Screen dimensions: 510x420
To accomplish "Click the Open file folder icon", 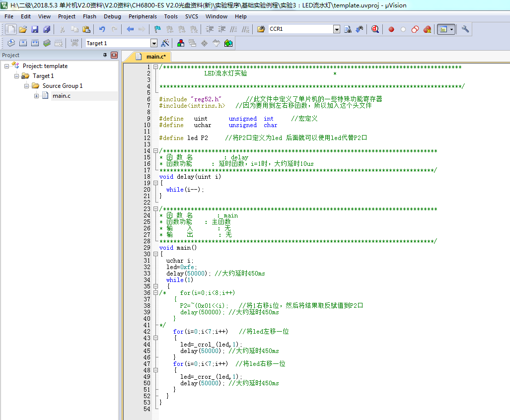I will (x=23, y=29).
